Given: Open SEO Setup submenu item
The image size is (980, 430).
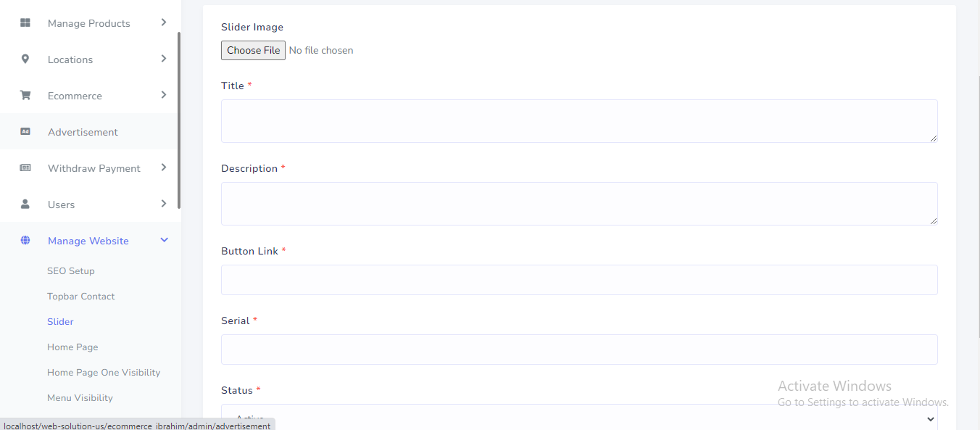Looking at the screenshot, I should [x=71, y=271].
